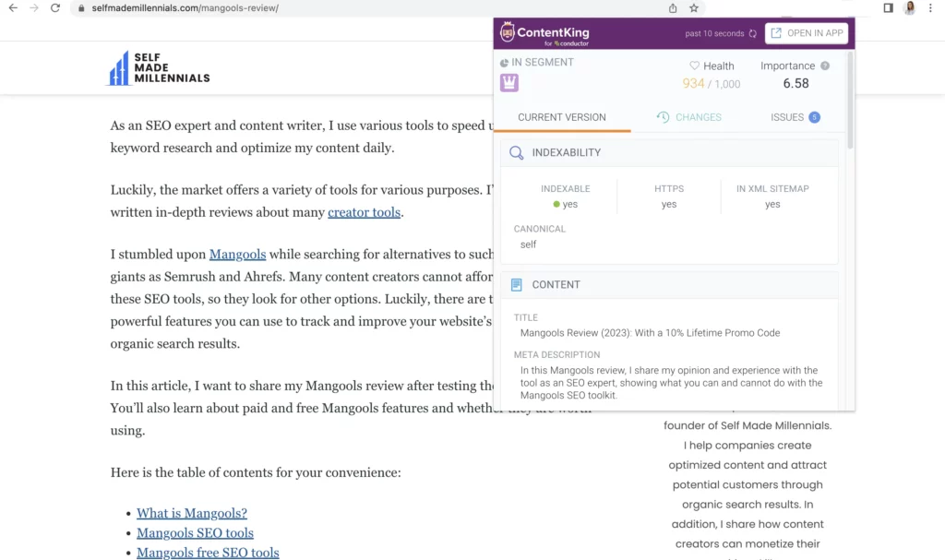Click the Indexability magnifying glass icon
Screen dimensions: 945x560
(x=517, y=152)
